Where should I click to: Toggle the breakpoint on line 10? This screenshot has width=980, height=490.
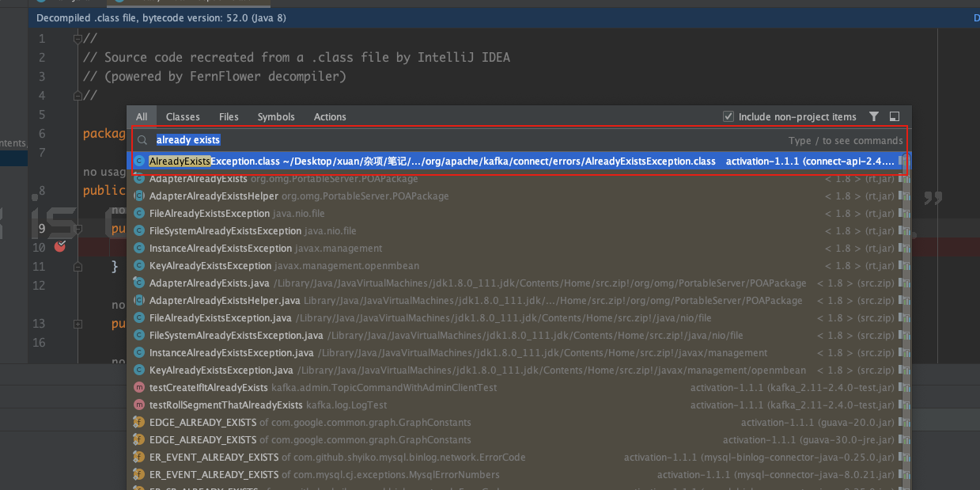tap(60, 247)
